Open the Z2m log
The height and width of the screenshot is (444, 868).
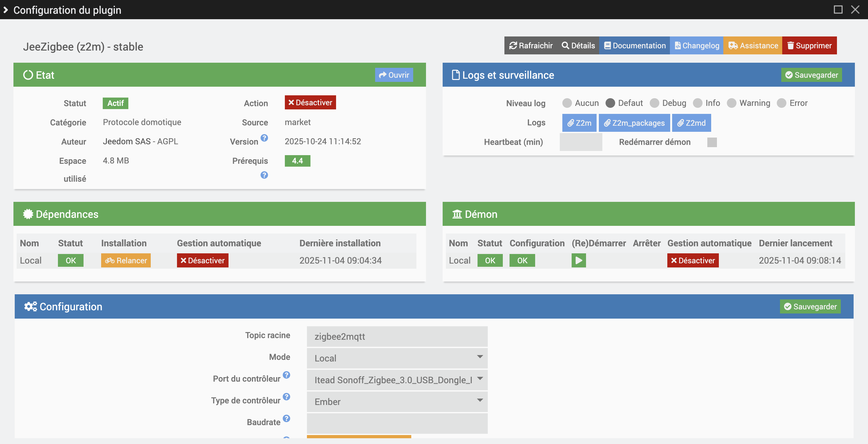tap(579, 123)
